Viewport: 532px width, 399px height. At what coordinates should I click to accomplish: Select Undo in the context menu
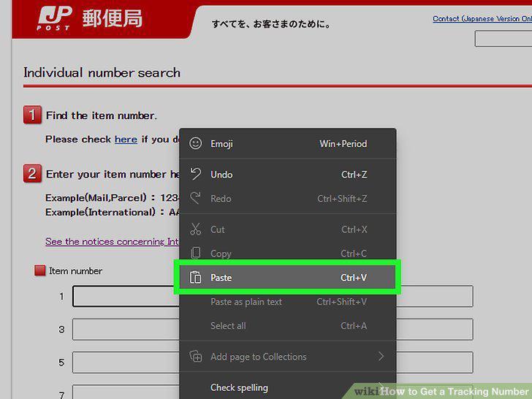coord(287,175)
